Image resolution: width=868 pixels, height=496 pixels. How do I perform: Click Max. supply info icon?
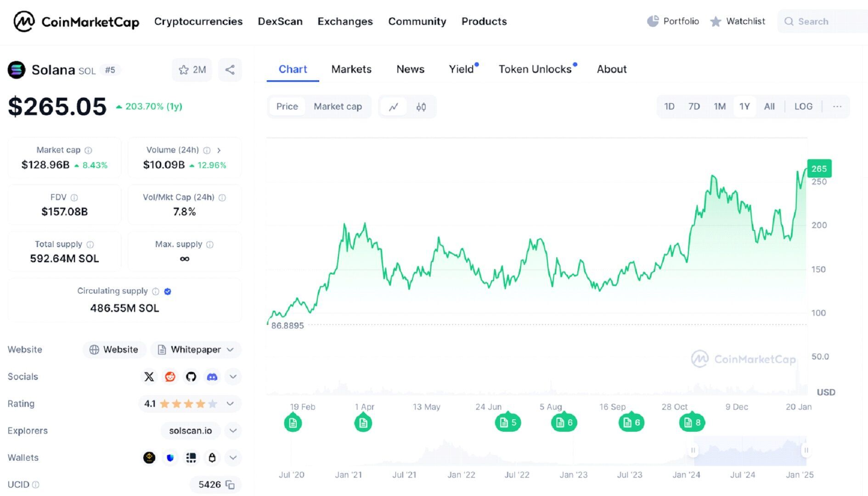pos(210,244)
